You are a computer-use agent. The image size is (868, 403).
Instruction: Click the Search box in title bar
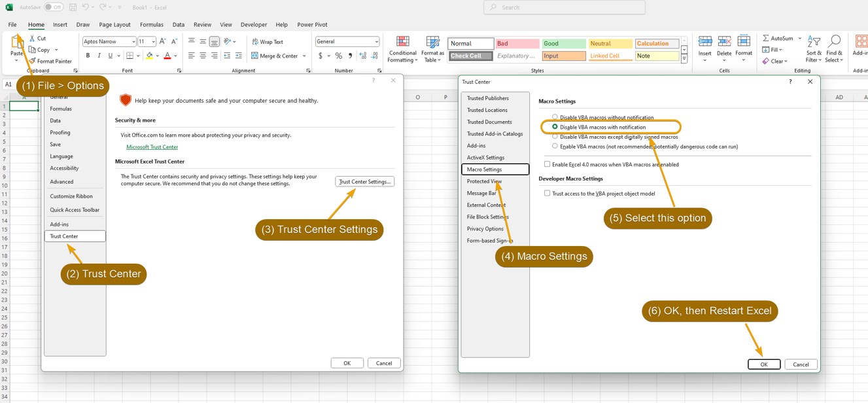coord(564,7)
